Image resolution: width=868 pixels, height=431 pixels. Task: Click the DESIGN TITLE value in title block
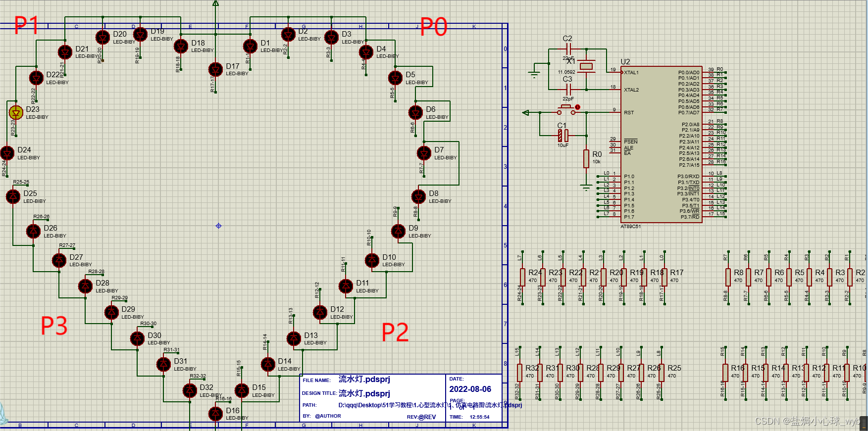364,393
